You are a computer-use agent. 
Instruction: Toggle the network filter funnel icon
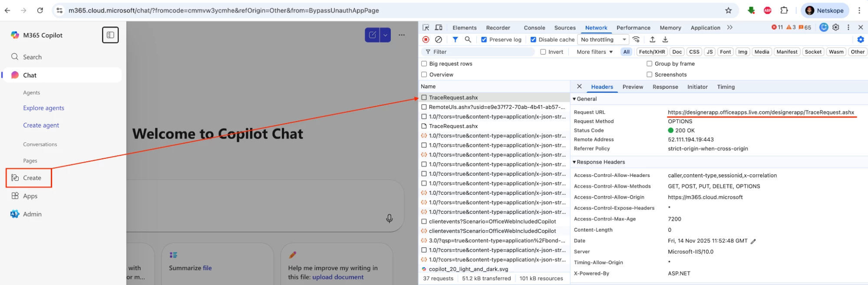tap(455, 39)
